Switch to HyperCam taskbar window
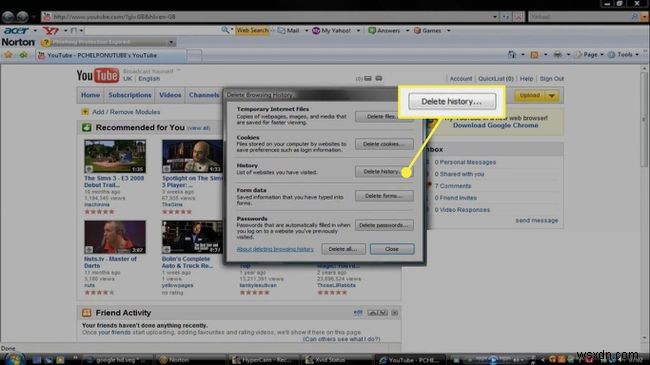This screenshot has height=365, width=650. [264, 360]
